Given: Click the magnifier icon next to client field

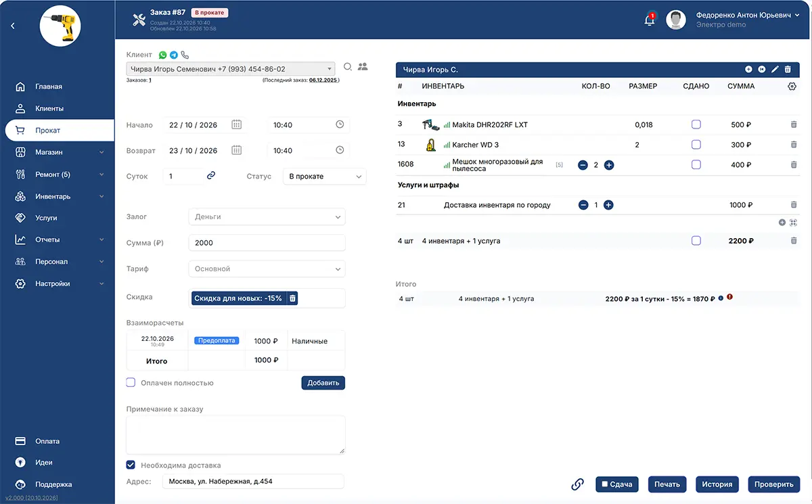Looking at the screenshot, I should tap(348, 67).
